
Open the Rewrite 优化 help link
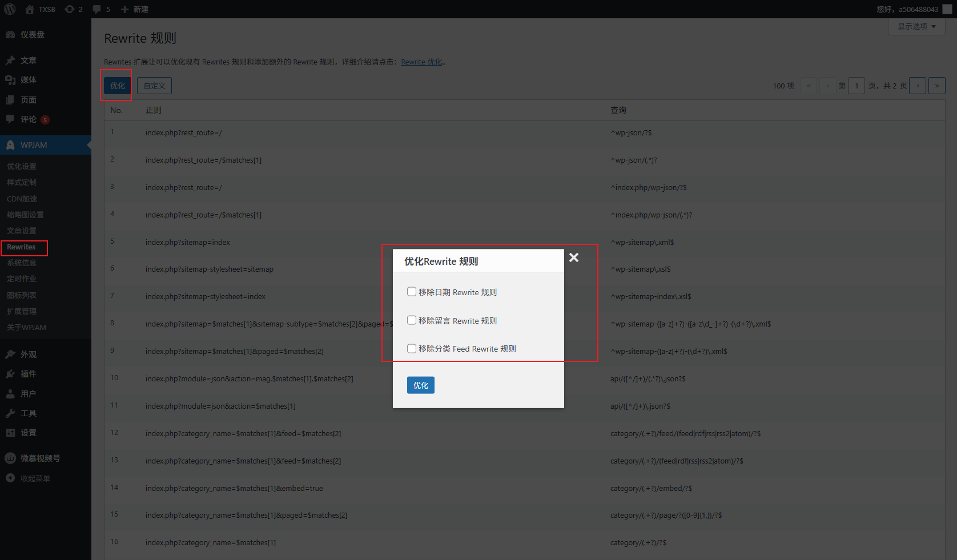[x=422, y=62]
